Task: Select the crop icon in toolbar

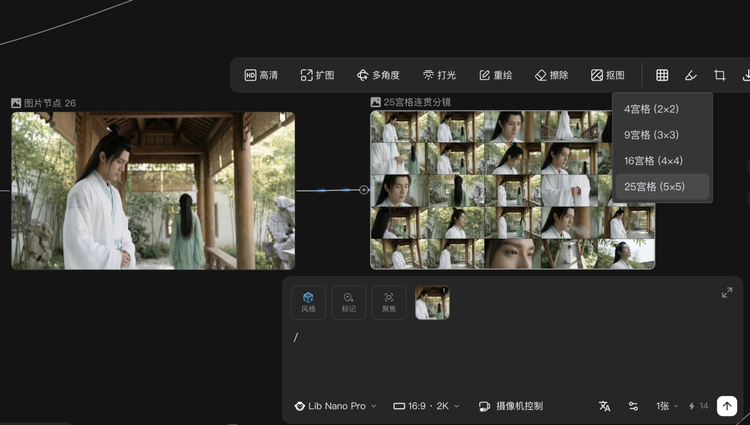Action: 719,75
